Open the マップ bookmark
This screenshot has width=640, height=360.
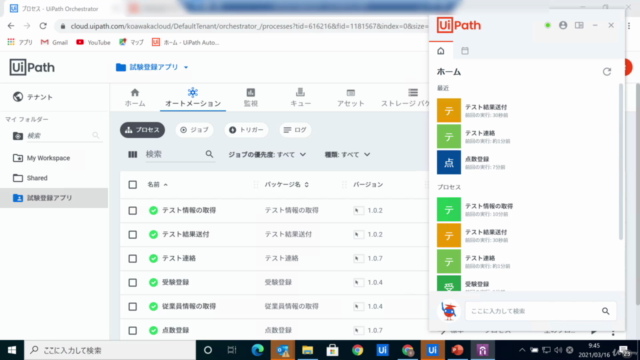click(x=131, y=42)
